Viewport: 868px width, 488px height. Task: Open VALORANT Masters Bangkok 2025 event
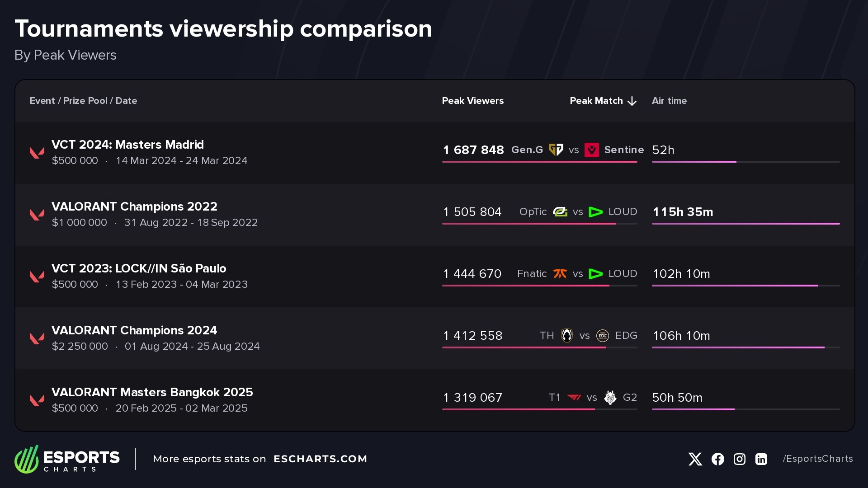click(x=152, y=392)
